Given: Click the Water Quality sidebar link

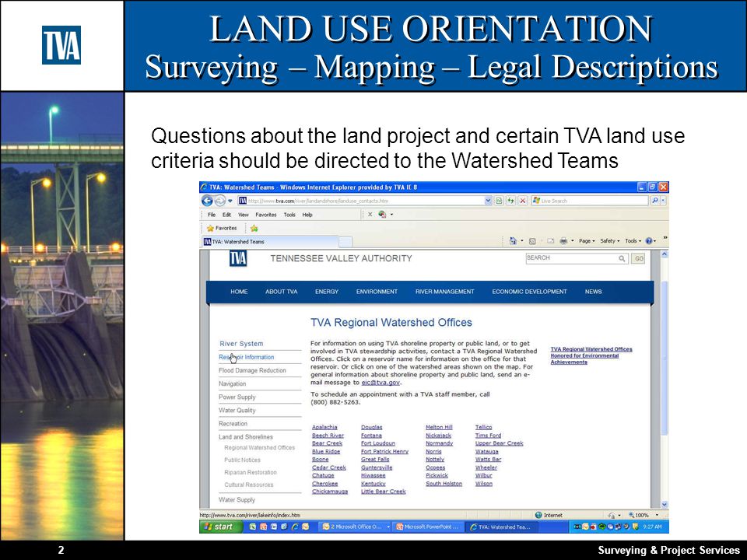Looking at the screenshot, I should pyautogui.click(x=237, y=411).
